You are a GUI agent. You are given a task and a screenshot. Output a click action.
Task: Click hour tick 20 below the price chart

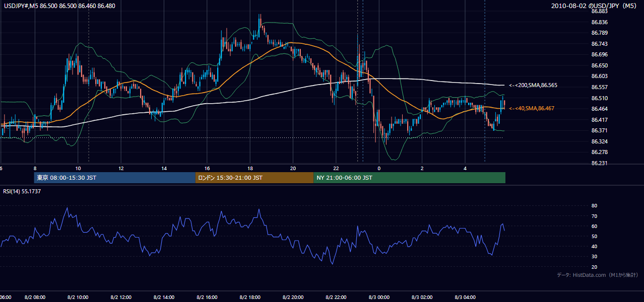pyautogui.click(x=293, y=169)
